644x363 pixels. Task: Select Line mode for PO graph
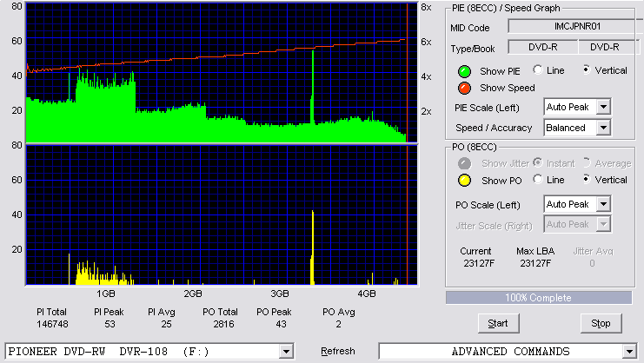(538, 179)
